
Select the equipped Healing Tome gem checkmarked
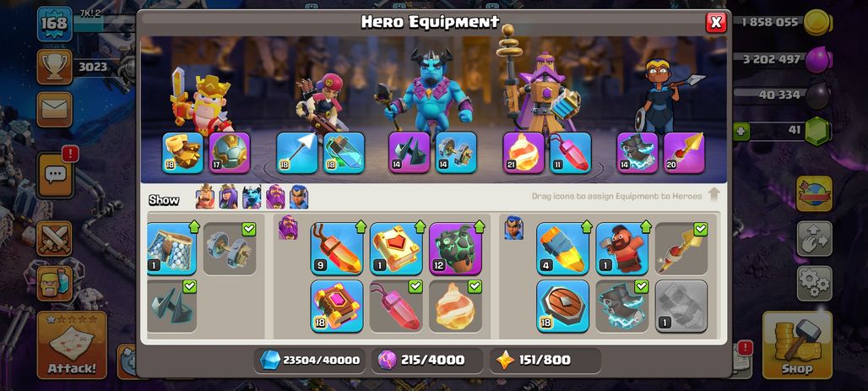click(x=396, y=307)
